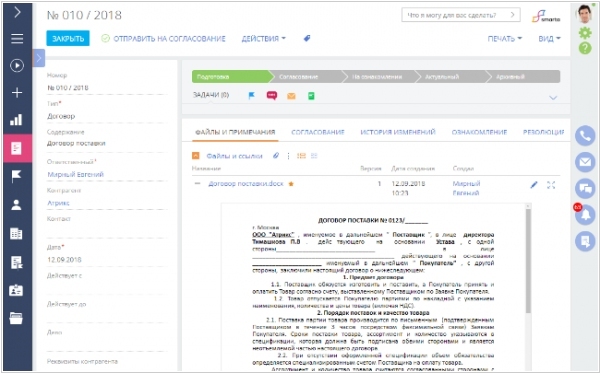Screen dimensions: 600x373
Task: Click the tag icon next to ДЕЙСТВИЯ
Action: click(307, 38)
